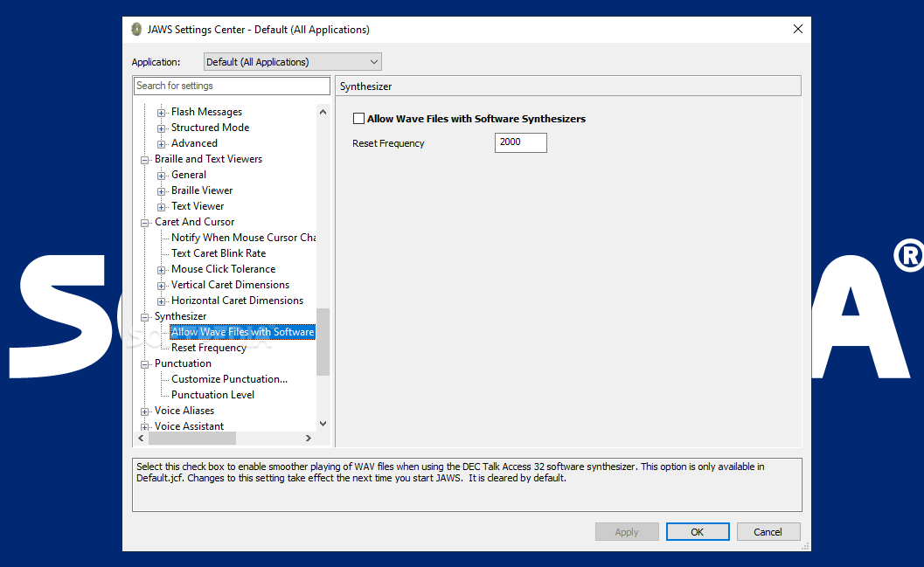This screenshot has height=567, width=924.
Task: Select Voice Assistant tree item
Action: 189,426
